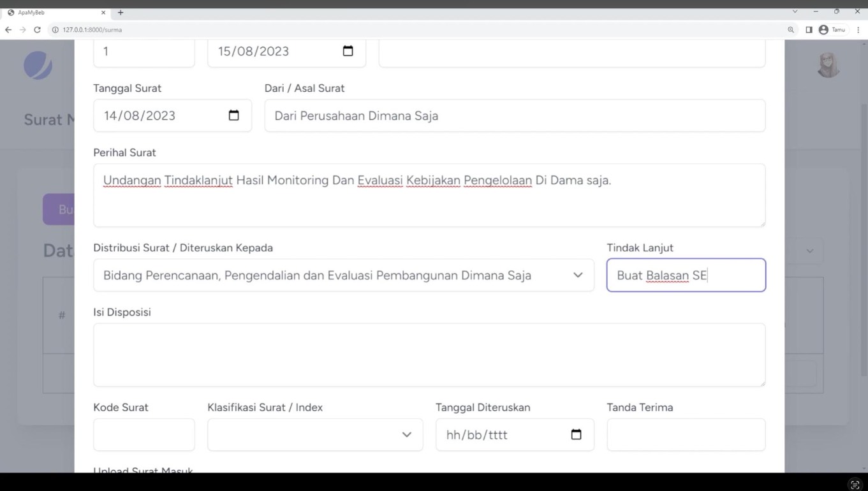
Task: Click the "Isi Disposisi" label
Action: click(x=122, y=312)
